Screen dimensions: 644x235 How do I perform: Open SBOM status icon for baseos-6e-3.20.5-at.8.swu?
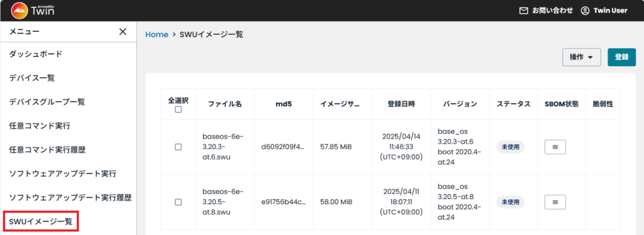(555, 202)
